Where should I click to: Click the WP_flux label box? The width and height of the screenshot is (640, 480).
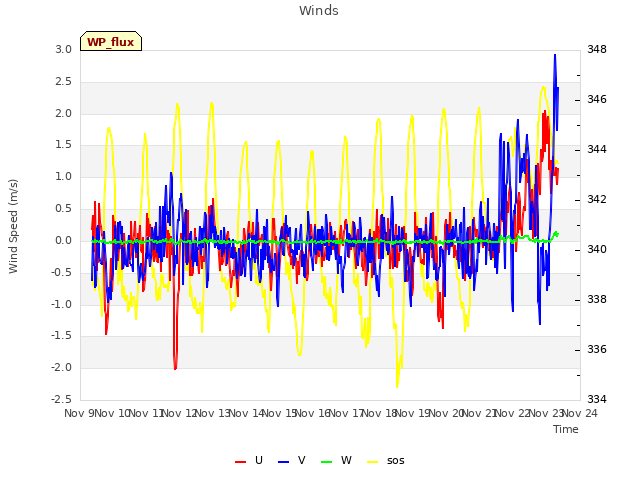(111, 41)
